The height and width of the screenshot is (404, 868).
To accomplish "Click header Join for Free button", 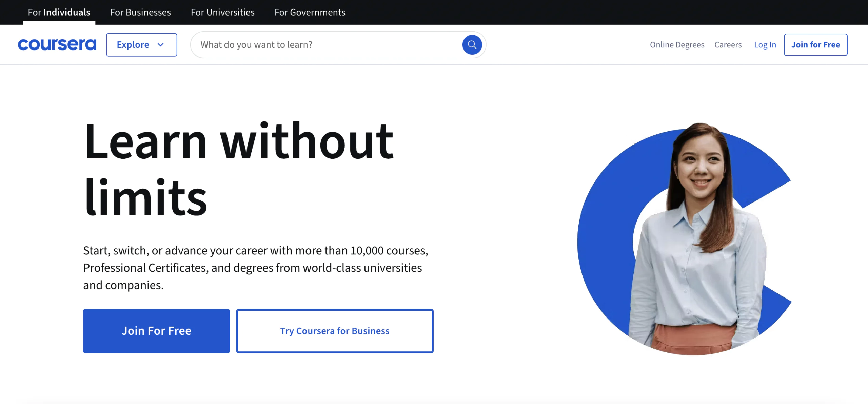I will 815,45.
